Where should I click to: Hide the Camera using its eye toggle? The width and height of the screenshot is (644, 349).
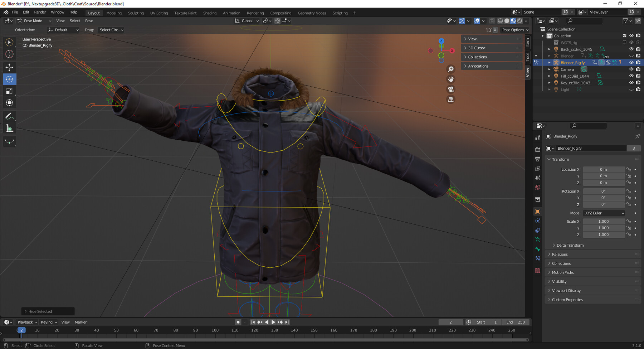pos(631,69)
